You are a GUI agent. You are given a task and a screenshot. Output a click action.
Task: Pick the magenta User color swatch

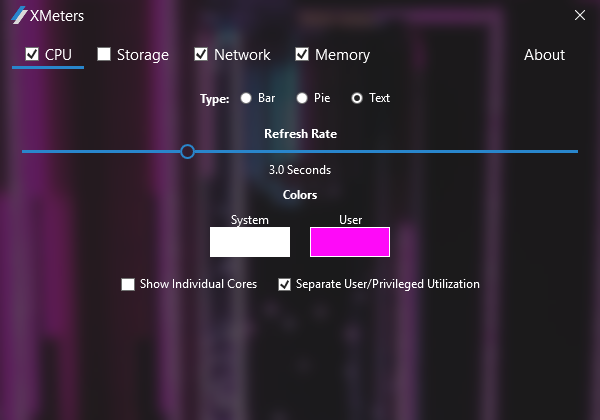(x=350, y=242)
